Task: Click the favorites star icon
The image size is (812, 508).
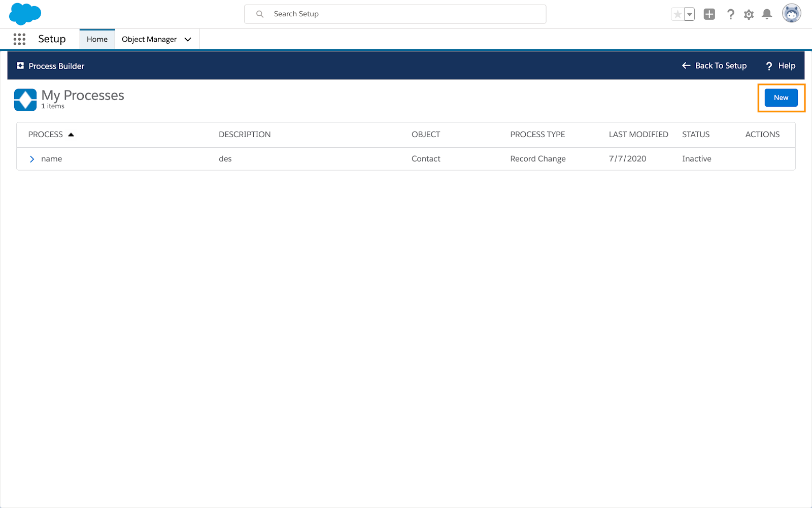Action: pos(678,14)
